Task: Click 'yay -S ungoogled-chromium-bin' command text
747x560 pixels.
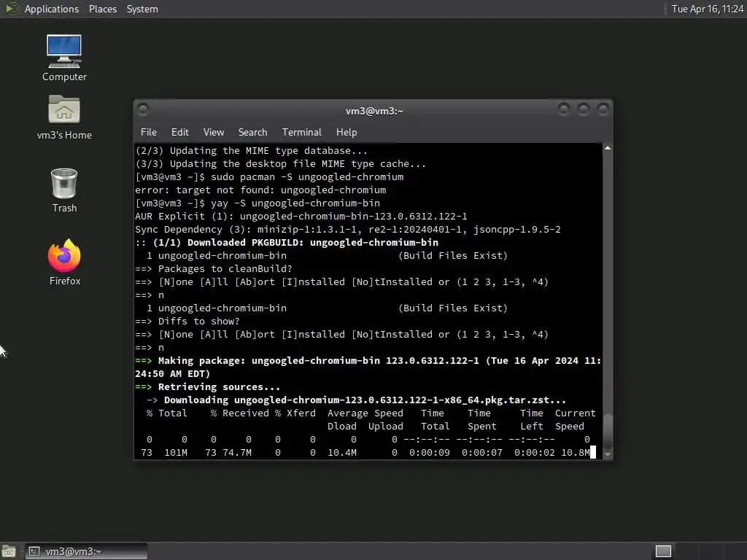Action: pos(295,203)
